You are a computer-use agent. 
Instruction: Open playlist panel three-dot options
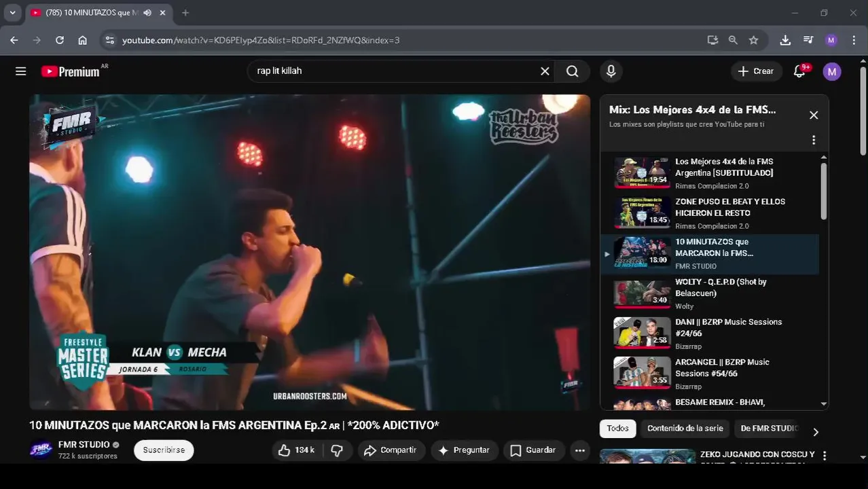(x=814, y=140)
